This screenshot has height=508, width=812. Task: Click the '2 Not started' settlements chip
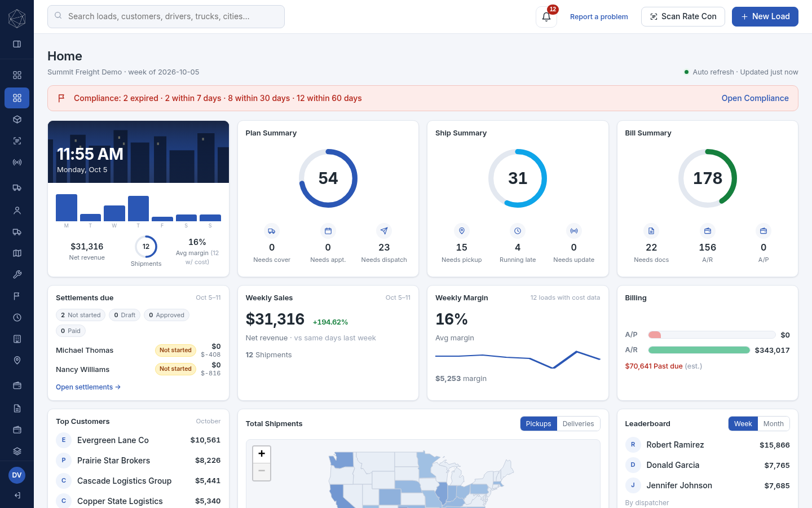(x=81, y=315)
